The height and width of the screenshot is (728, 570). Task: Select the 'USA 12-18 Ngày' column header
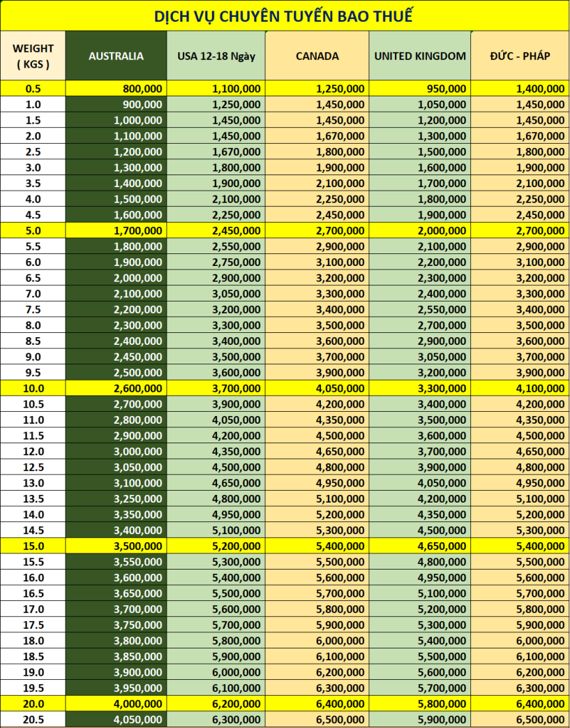tap(216, 56)
